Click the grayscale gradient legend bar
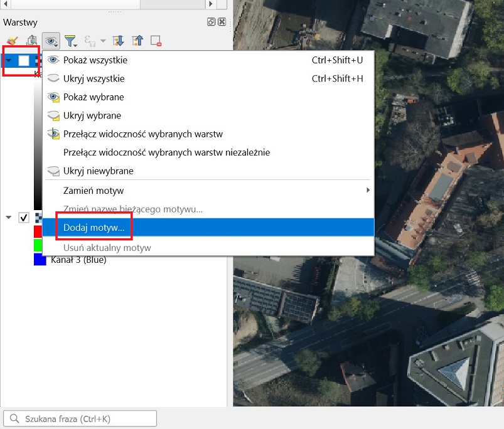Screen dimensions: 504x429 (38, 143)
